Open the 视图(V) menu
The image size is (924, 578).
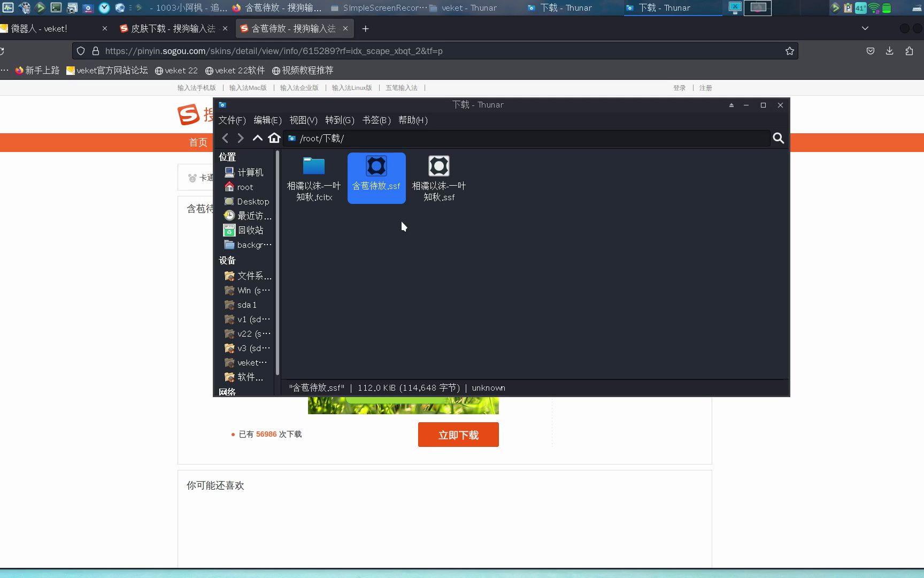click(x=303, y=120)
